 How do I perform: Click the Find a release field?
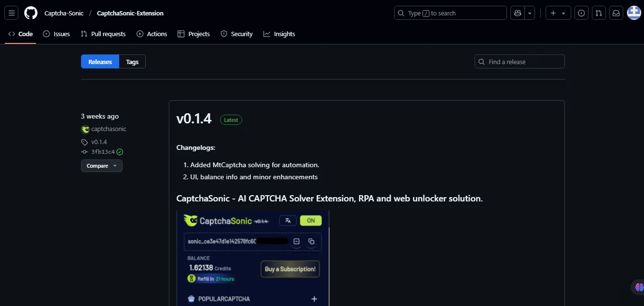pos(520,62)
